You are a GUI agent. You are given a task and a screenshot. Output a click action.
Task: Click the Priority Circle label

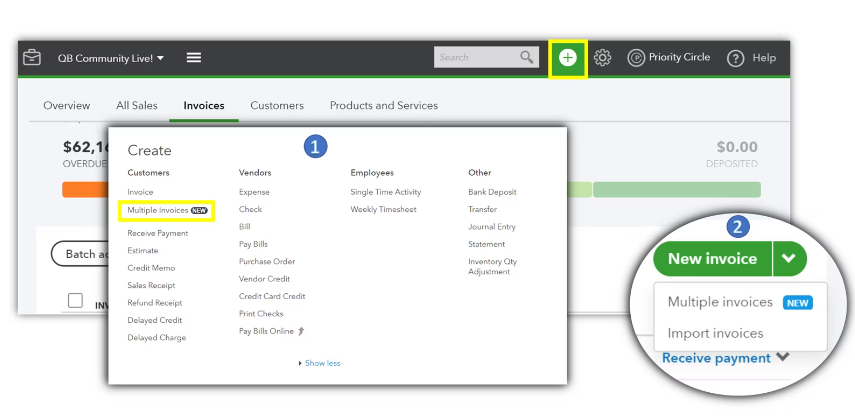coord(679,57)
